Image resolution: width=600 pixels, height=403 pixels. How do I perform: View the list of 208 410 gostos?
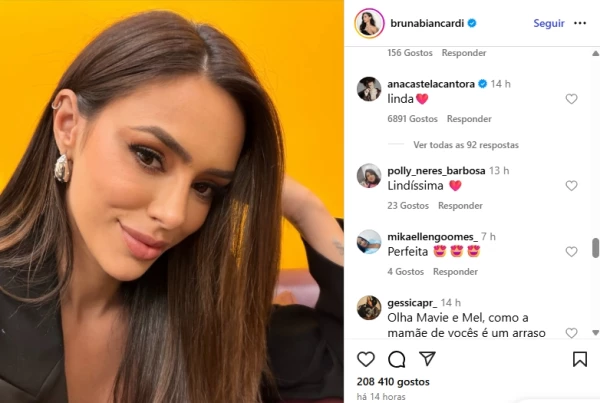pos(393,382)
